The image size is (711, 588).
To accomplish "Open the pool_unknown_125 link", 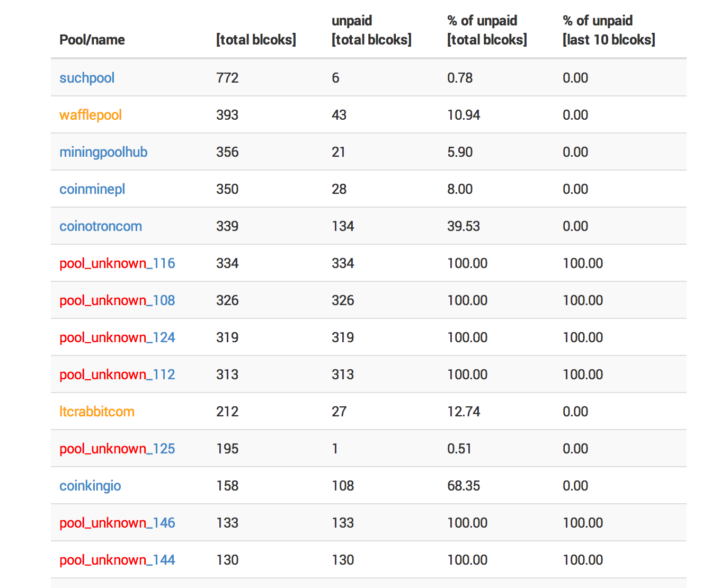I will [117, 449].
